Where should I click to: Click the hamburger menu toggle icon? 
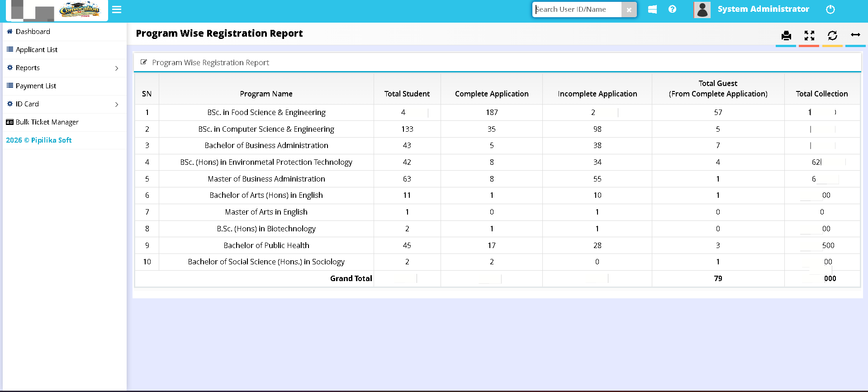(117, 10)
